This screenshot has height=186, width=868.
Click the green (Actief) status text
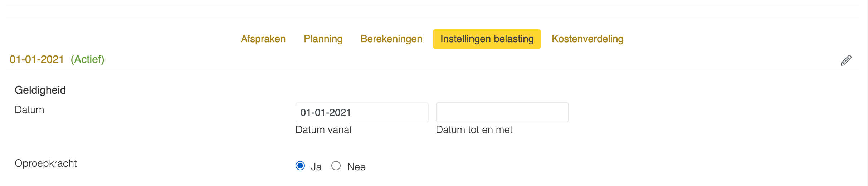[88, 59]
